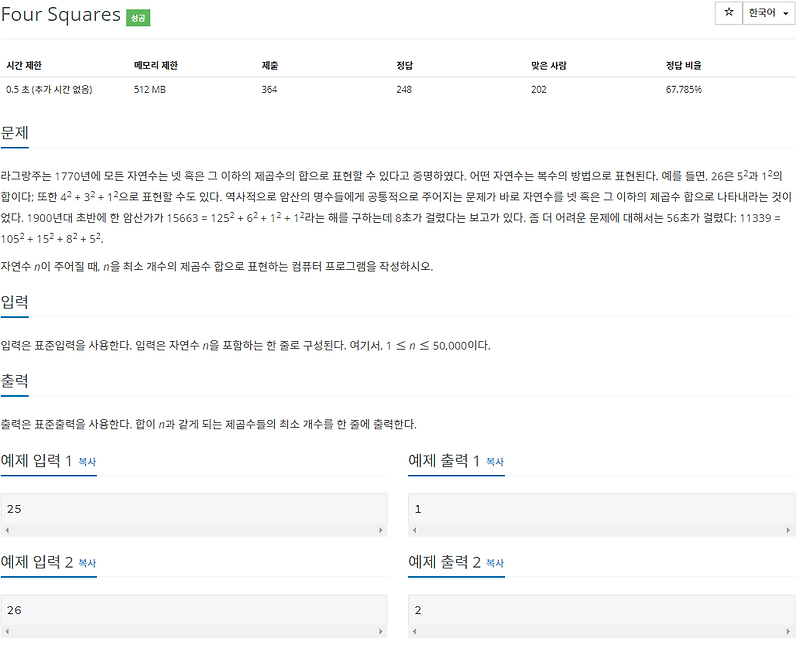Click the 202 solvers count

538,89
